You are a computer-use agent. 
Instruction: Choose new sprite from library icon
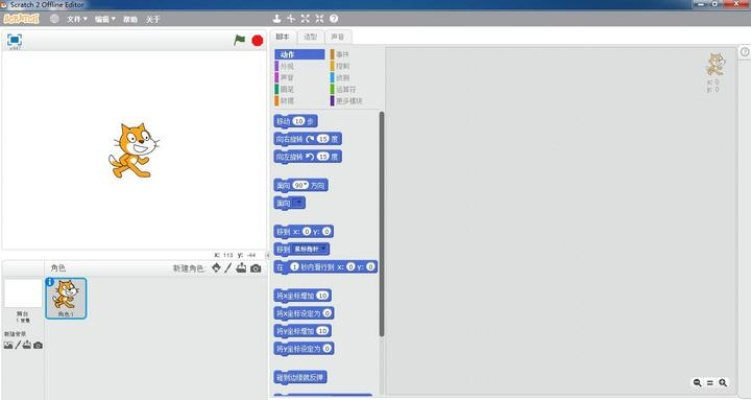point(216,268)
